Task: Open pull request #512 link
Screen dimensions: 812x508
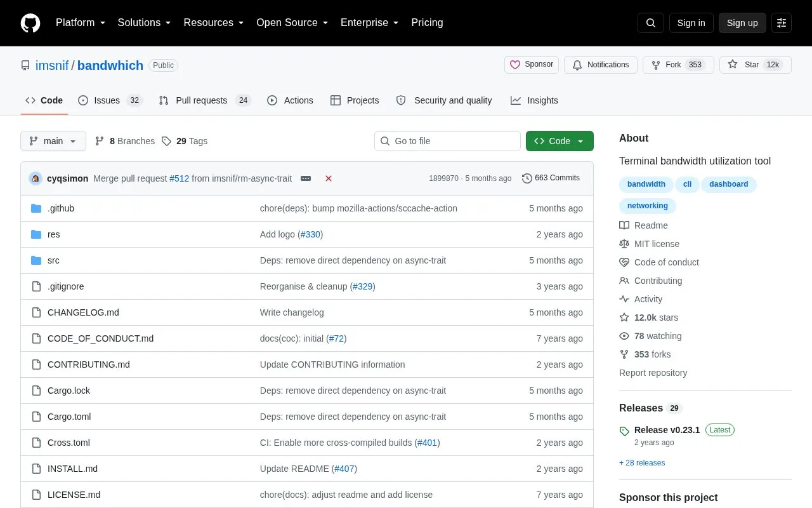Action: (180, 178)
